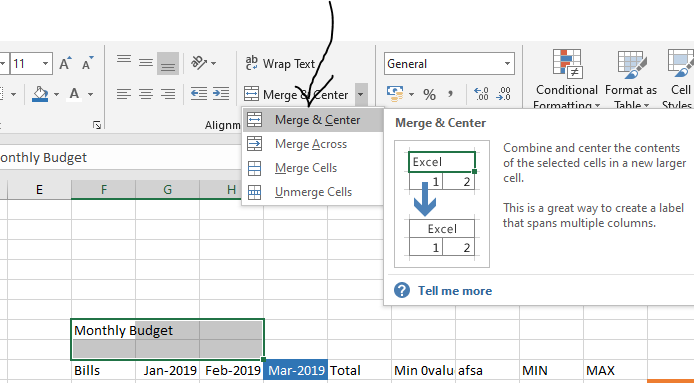Select column F header
Screen dimensions: 694x383
104,190
